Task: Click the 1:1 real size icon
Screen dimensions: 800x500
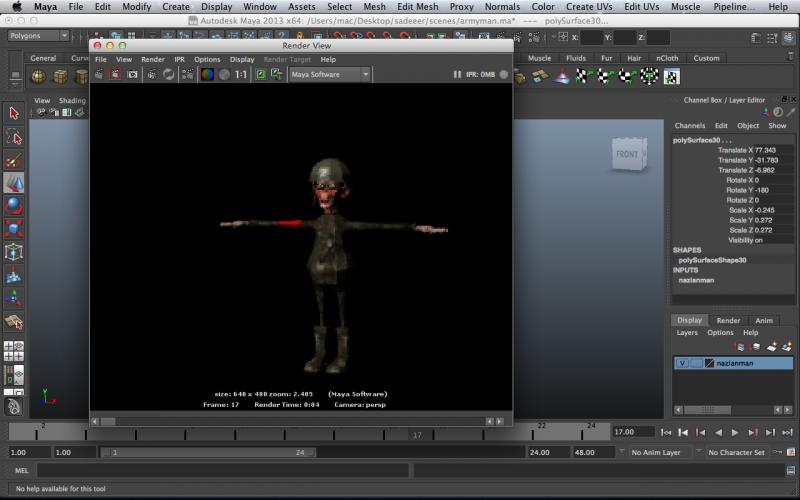Action: [x=240, y=74]
